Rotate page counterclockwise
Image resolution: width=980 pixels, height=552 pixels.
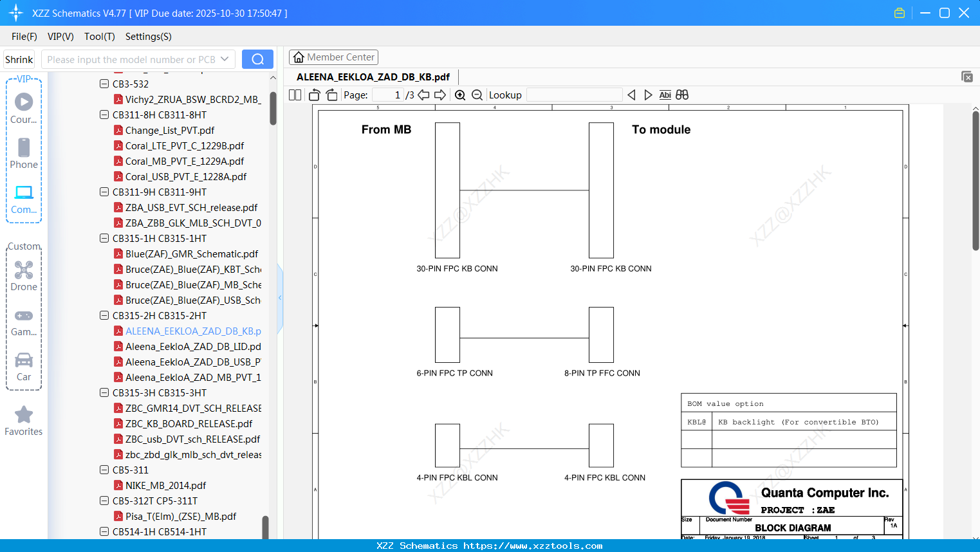[314, 95]
